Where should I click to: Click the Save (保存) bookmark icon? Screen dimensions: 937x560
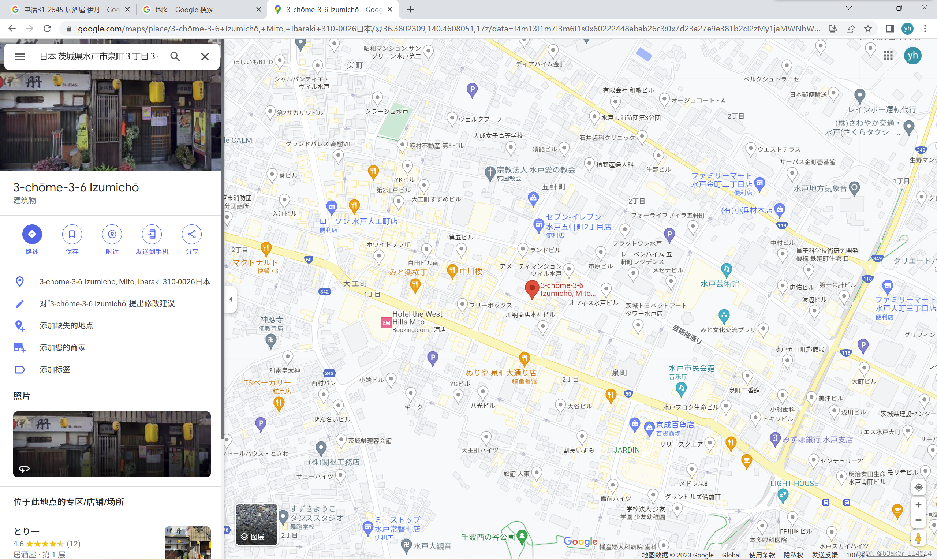point(72,234)
